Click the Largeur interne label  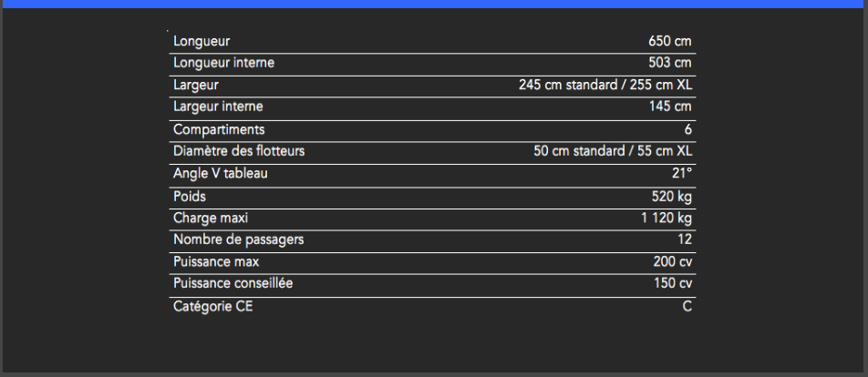click(x=218, y=107)
